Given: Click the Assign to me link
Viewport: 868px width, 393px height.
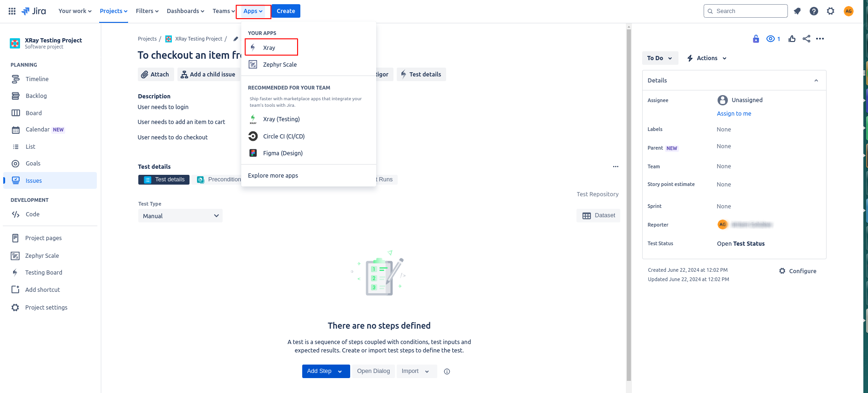Looking at the screenshot, I should (x=734, y=114).
